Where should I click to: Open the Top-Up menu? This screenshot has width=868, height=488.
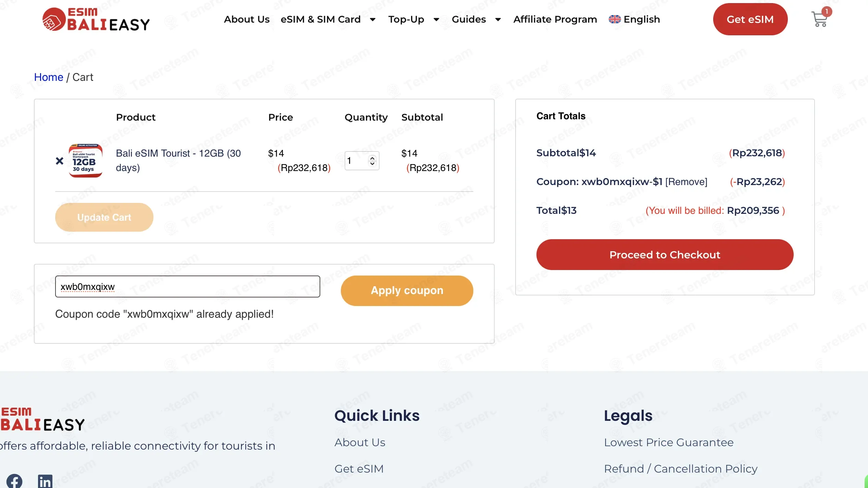pyautogui.click(x=406, y=20)
